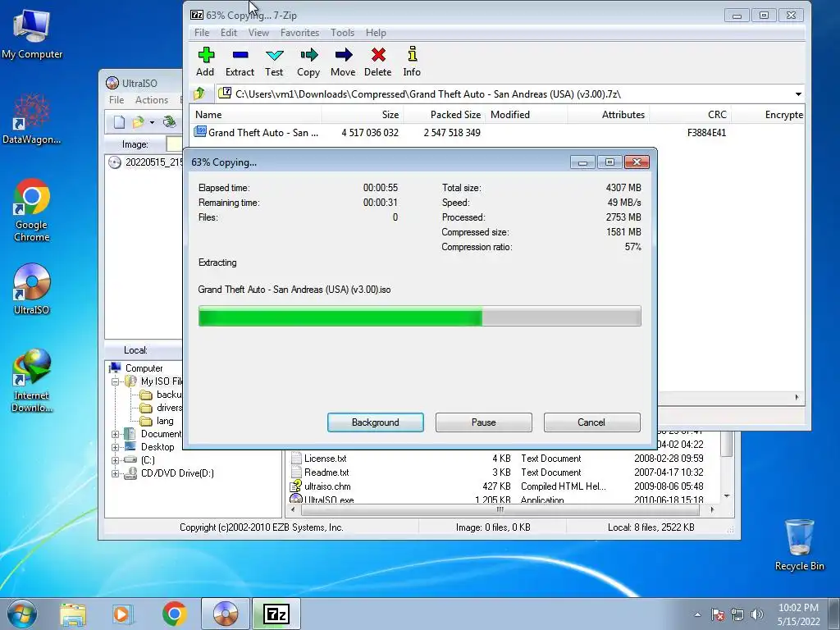Open UltraISO desktop shortcut
Viewport: 840px width, 630px height.
[32, 290]
